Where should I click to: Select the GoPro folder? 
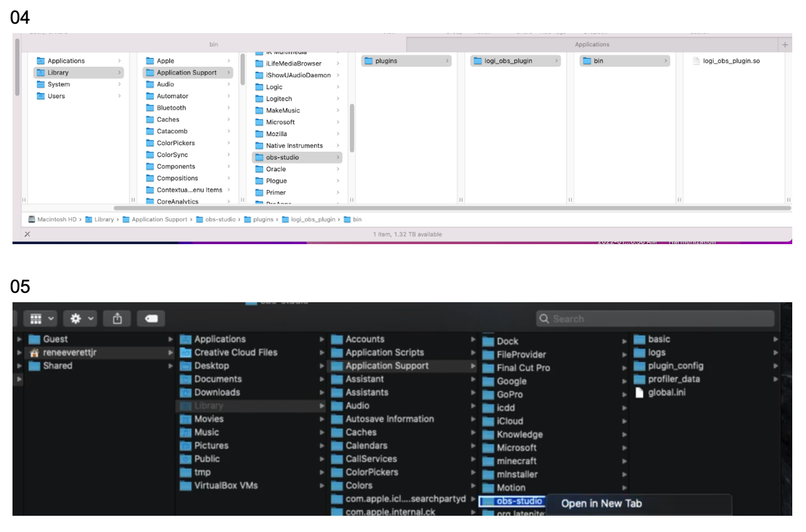click(x=554, y=395)
